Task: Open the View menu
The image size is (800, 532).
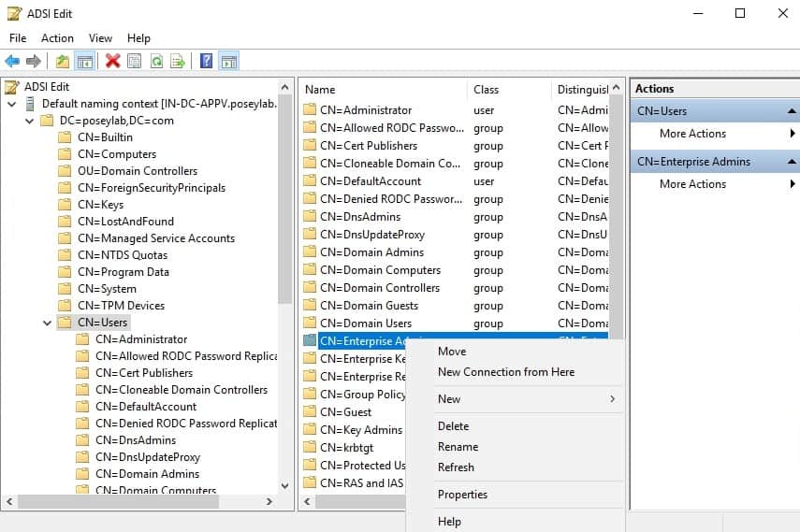Action: [x=100, y=38]
